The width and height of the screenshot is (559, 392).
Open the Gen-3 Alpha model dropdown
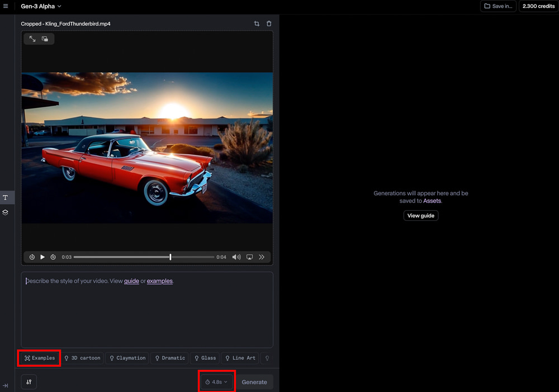point(41,6)
